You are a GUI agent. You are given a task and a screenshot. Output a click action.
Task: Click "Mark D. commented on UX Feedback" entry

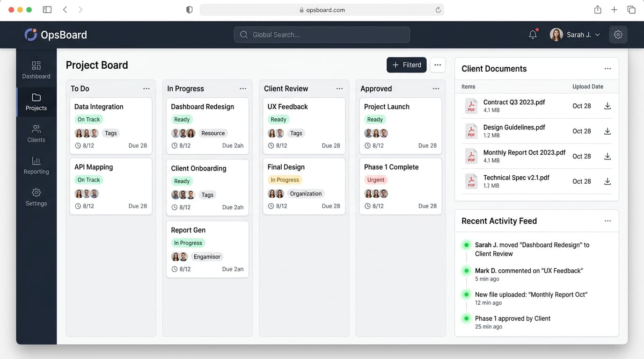(x=529, y=274)
